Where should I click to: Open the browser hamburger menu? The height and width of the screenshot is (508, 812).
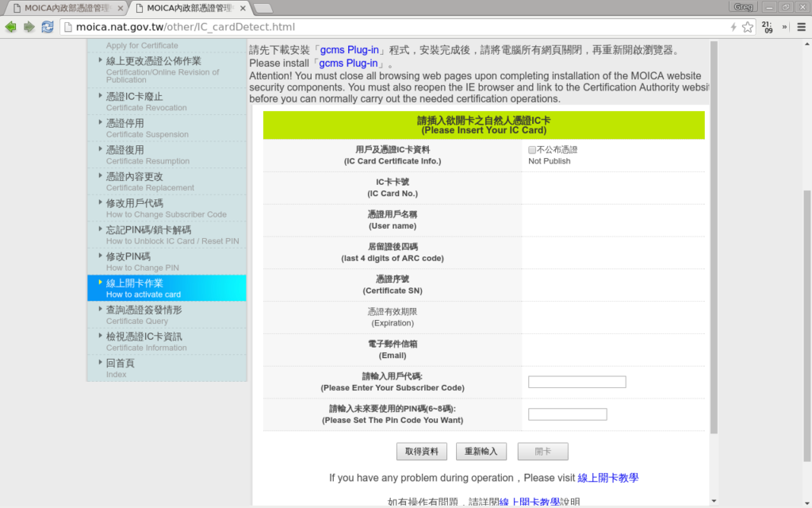pyautogui.click(x=801, y=27)
